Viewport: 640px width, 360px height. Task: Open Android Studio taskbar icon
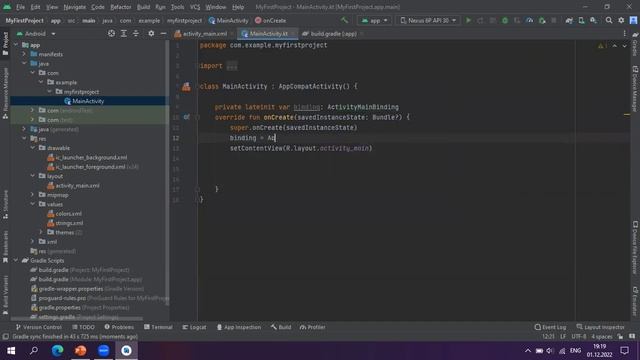(126, 350)
